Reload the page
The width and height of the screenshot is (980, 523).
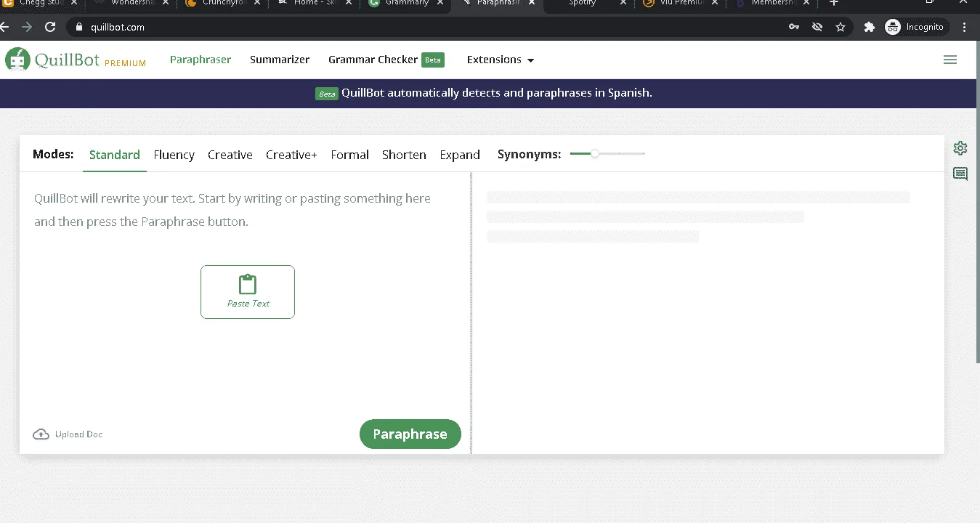50,27
